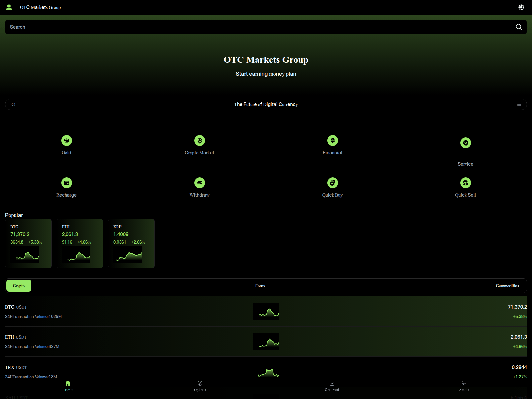Select the Gold shortcut icon

66,140
